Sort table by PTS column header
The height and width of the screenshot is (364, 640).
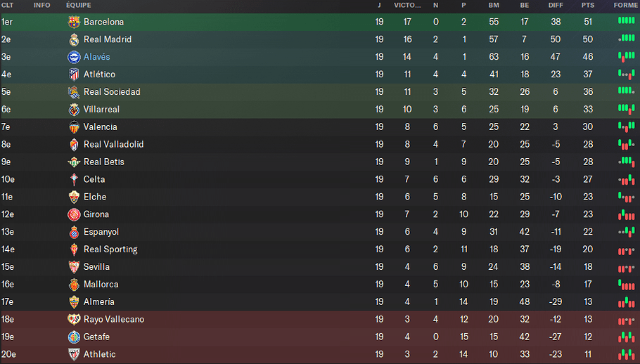coord(588,6)
